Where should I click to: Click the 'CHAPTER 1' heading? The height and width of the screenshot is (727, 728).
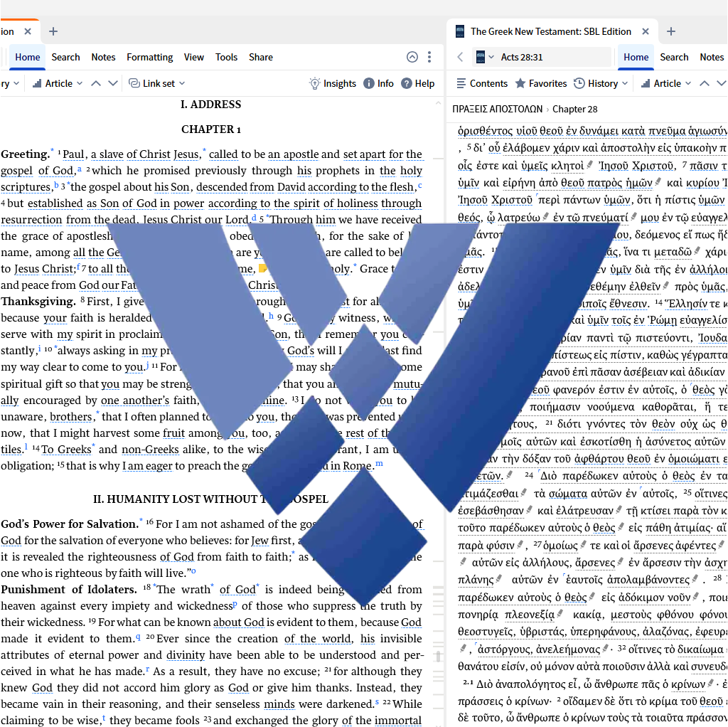(210, 129)
